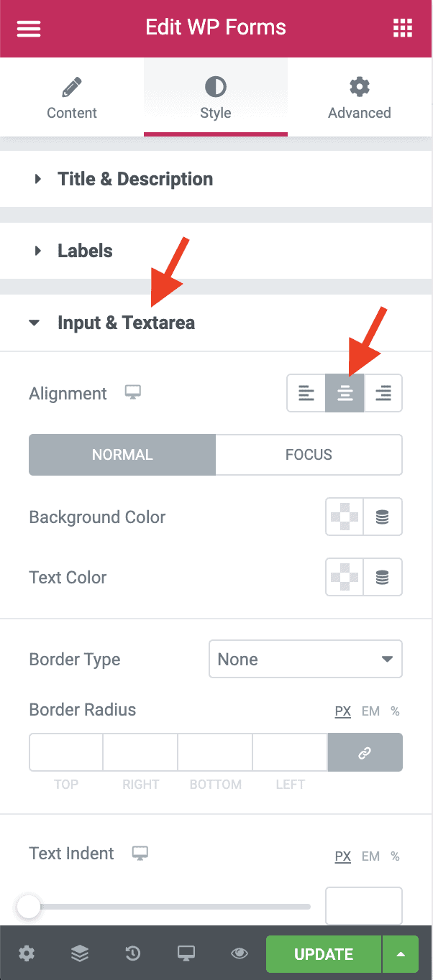
Task: Click the green UPDATE button
Action: tap(324, 954)
